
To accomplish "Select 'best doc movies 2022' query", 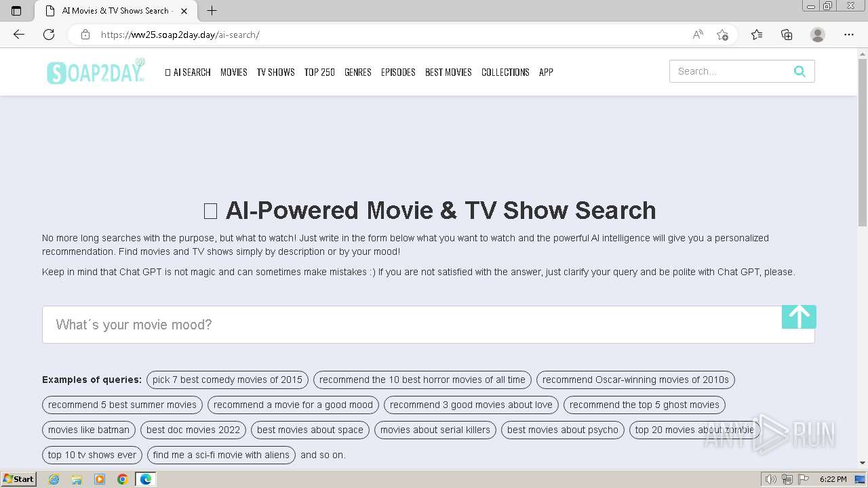I will 193,430.
